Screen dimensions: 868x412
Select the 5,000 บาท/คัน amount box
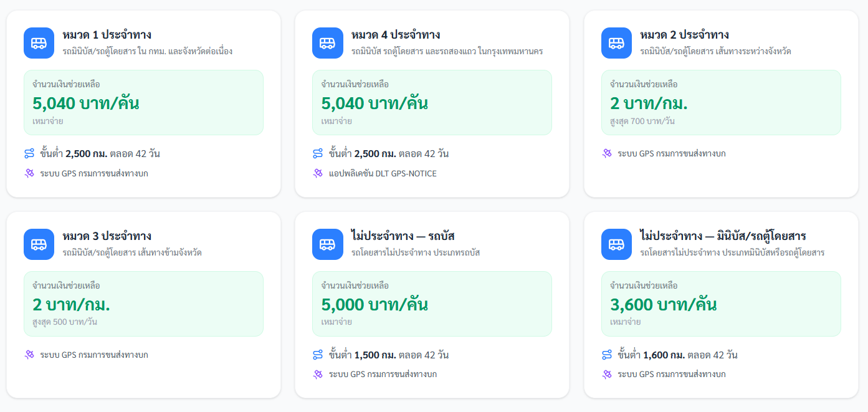point(432,304)
